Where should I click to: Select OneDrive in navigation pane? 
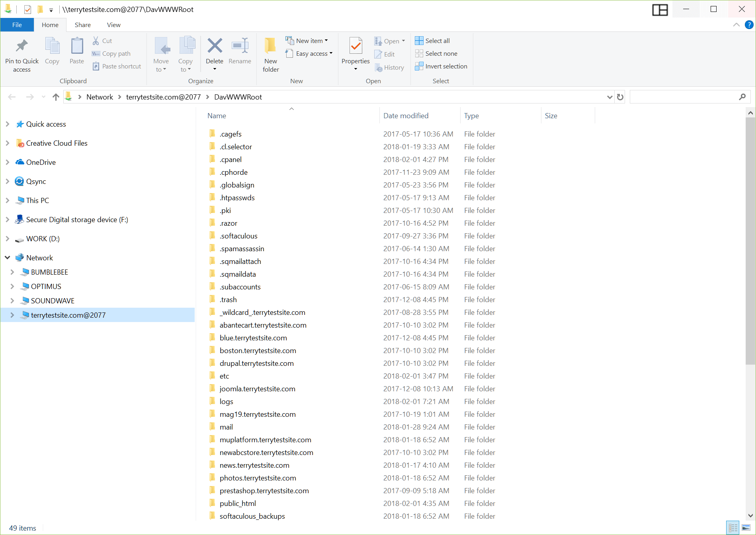[x=41, y=162]
